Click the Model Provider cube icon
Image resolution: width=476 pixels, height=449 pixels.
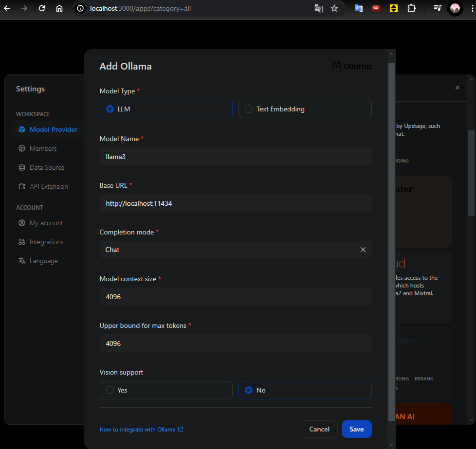[22, 129]
